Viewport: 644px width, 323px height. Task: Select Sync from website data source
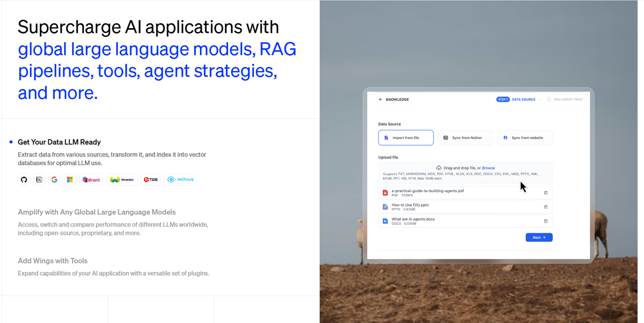[x=525, y=138]
